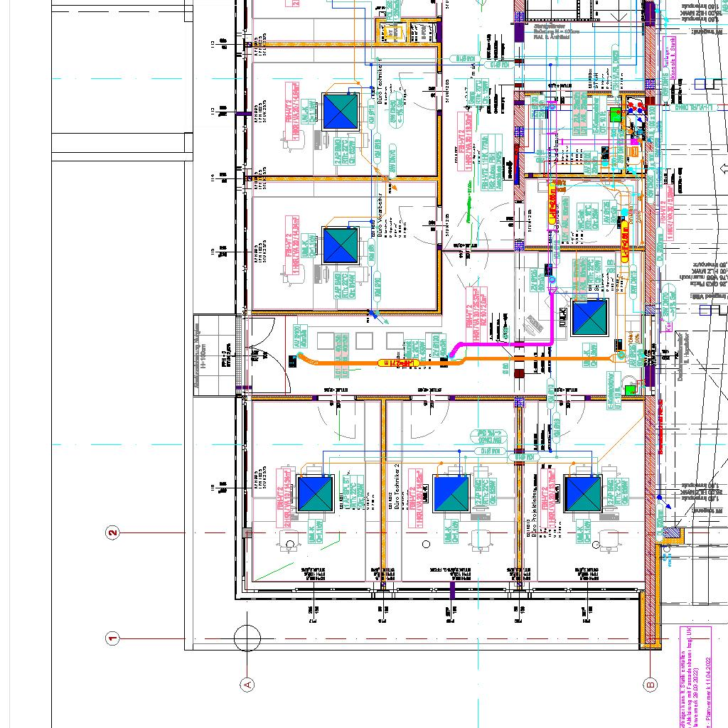Screen dimensions: 728x728
Task: Click the pink FBH-VT 2 label in Büro Vorarbeiter
Action: pyautogui.click(x=292, y=245)
